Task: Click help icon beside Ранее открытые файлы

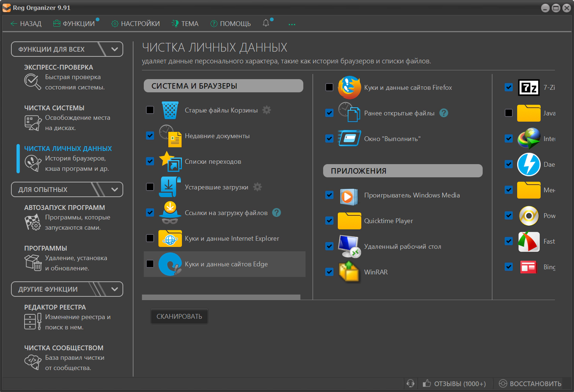Action: point(444,113)
